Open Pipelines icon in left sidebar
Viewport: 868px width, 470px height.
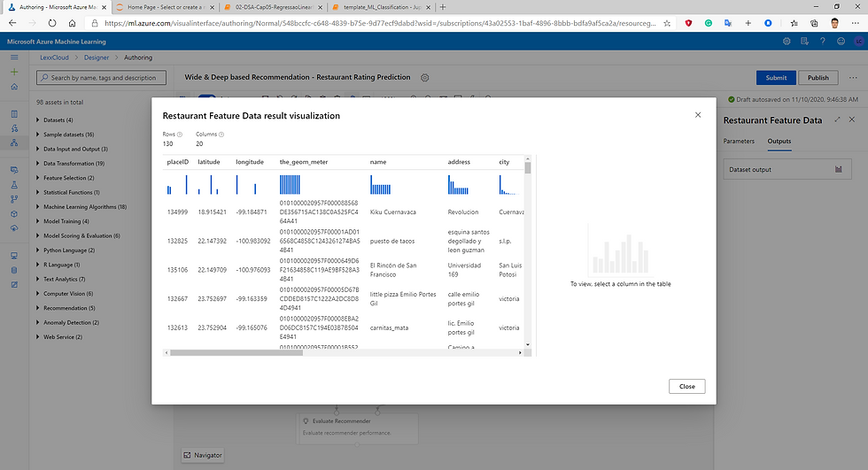(14, 199)
